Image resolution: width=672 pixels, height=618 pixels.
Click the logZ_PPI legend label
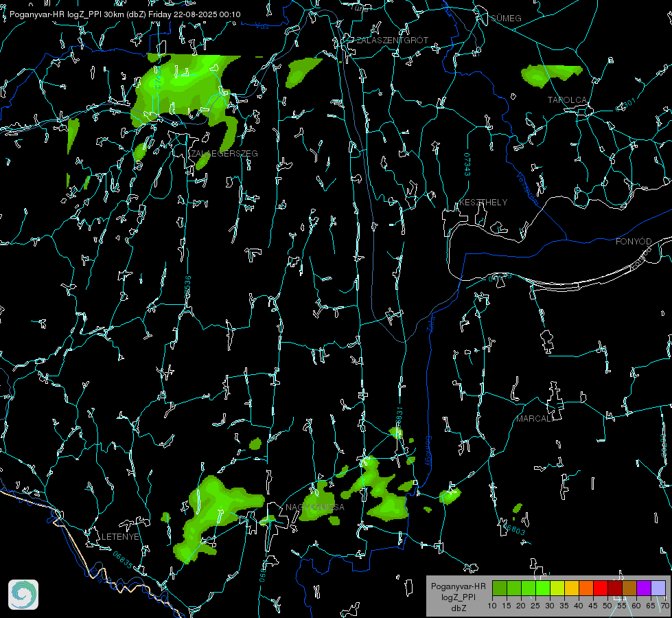pyautogui.click(x=458, y=597)
